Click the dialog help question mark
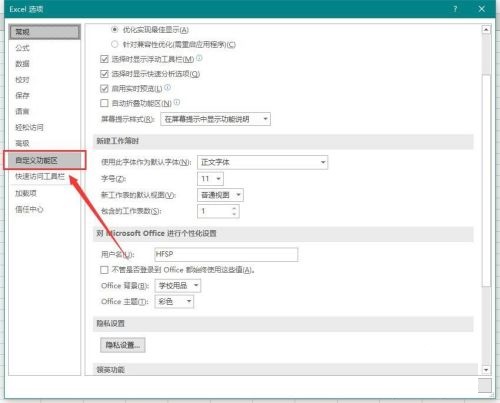 pyautogui.click(x=455, y=9)
